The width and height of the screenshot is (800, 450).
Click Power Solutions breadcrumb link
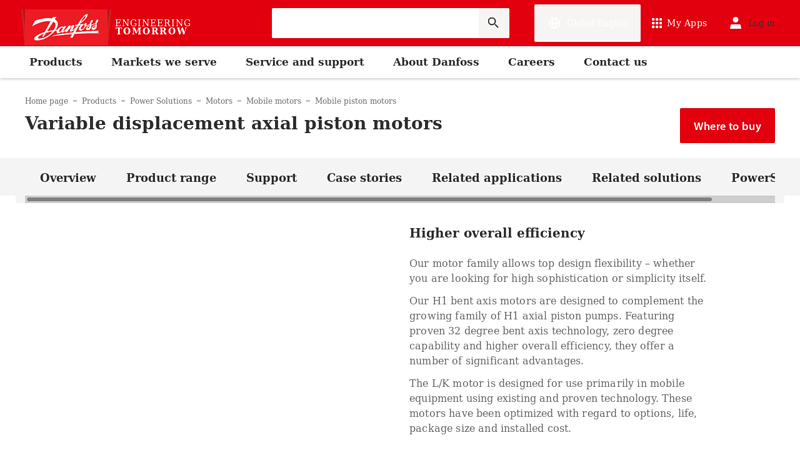(x=161, y=101)
